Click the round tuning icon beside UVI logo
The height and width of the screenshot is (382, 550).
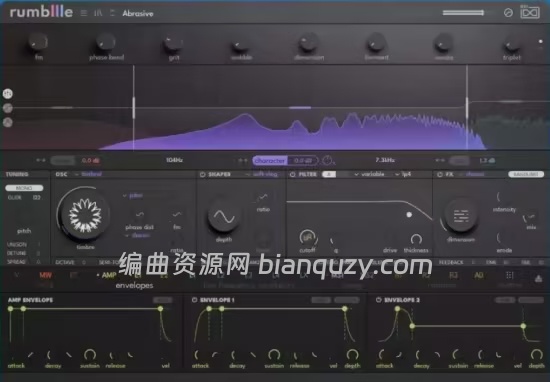click(x=508, y=13)
